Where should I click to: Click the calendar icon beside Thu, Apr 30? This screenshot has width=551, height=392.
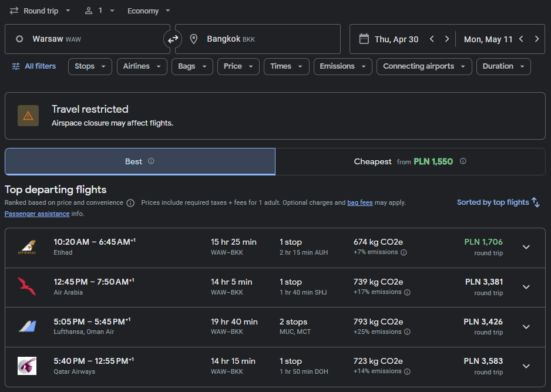point(364,39)
